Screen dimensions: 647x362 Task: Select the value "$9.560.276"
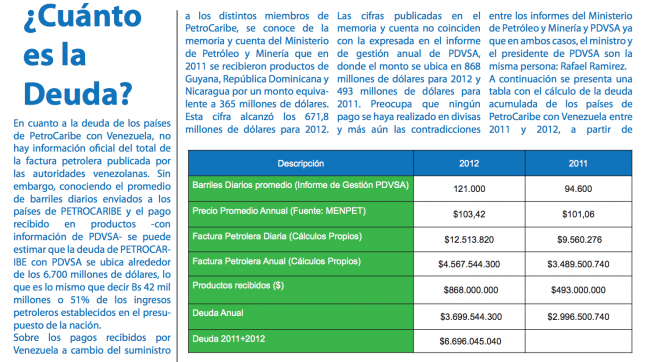click(x=579, y=239)
